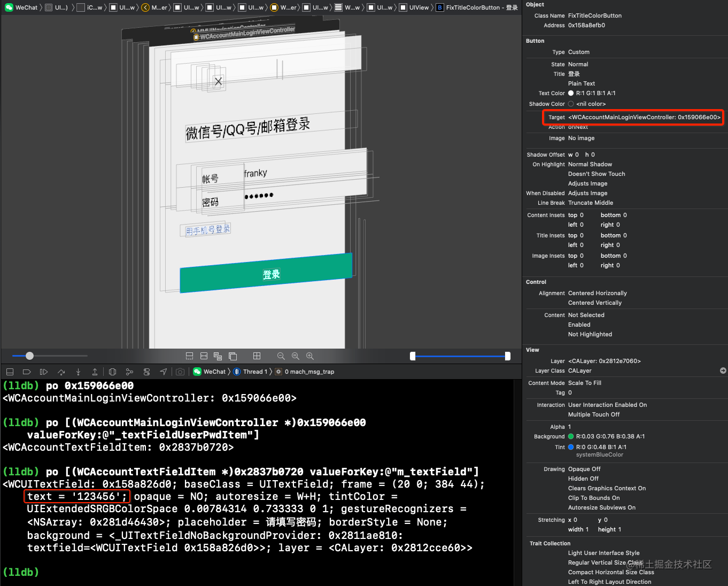Click the camera capture icon

tap(180, 372)
